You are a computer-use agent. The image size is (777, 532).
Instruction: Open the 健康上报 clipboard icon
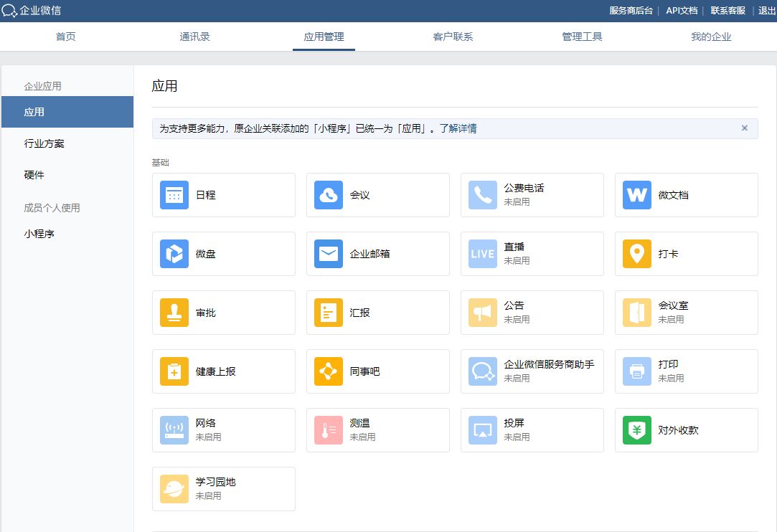click(x=174, y=371)
